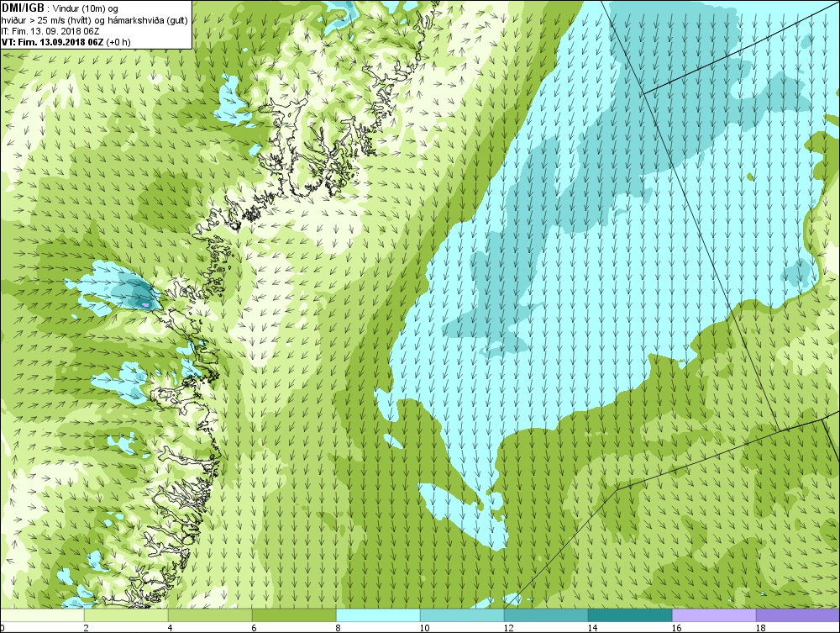
Task: Click the legend tick label '12'
Action: point(508,628)
